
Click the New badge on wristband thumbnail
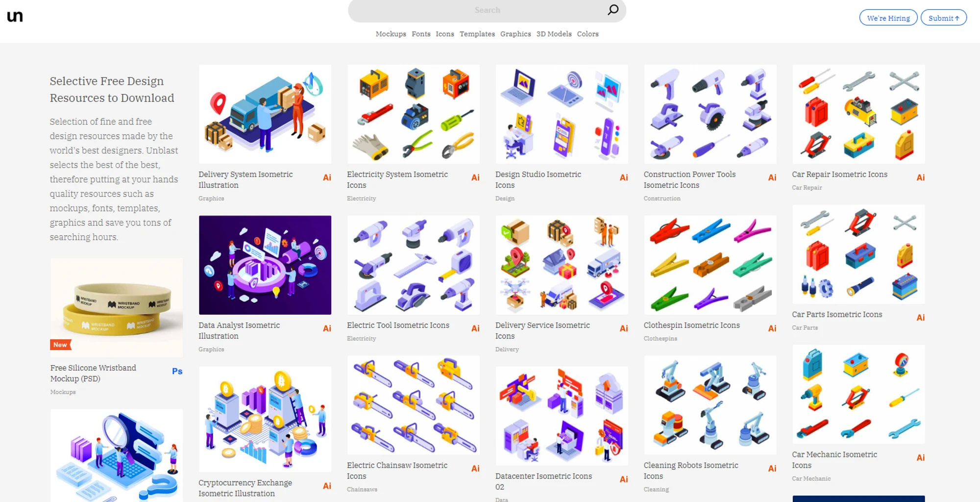point(60,345)
